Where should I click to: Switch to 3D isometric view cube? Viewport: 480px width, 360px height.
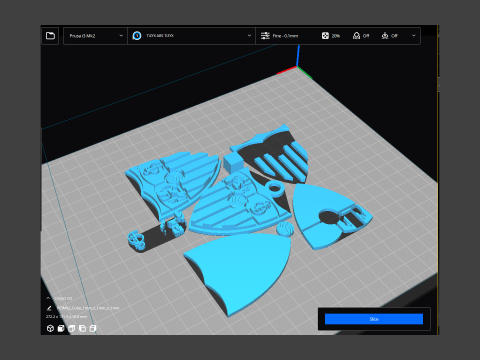click(x=50, y=329)
